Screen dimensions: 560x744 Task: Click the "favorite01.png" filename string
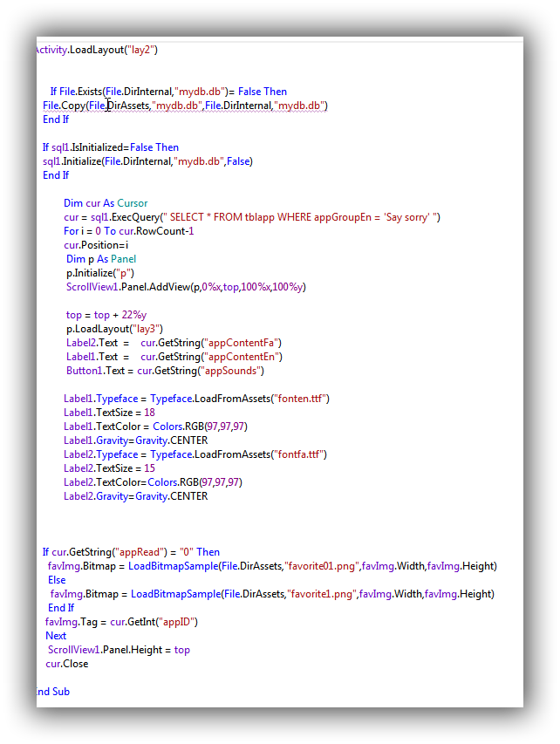pyautogui.click(x=323, y=566)
